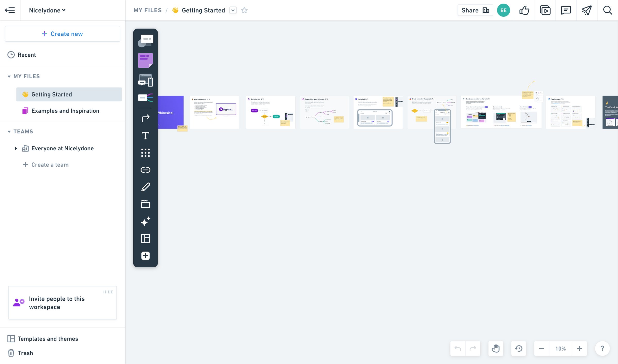Toggle the hand pan tool
This screenshot has height=364, width=618.
pyautogui.click(x=496, y=349)
